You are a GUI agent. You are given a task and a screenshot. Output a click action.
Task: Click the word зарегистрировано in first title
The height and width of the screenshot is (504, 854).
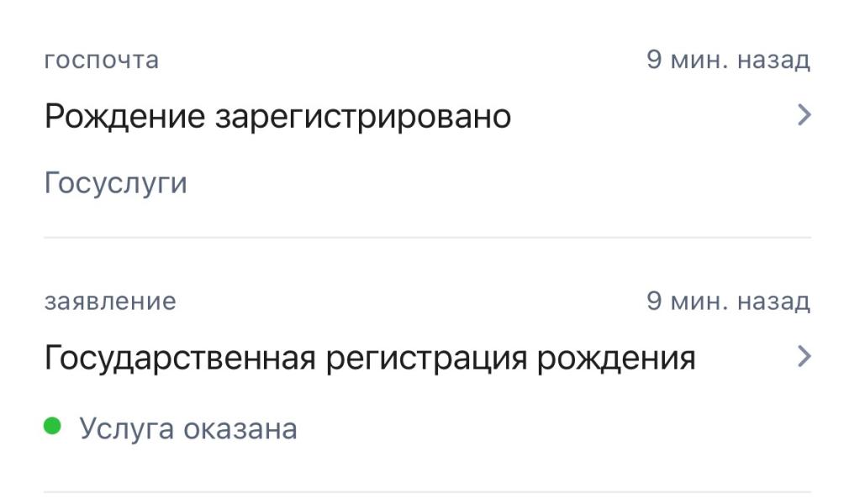[363, 117]
